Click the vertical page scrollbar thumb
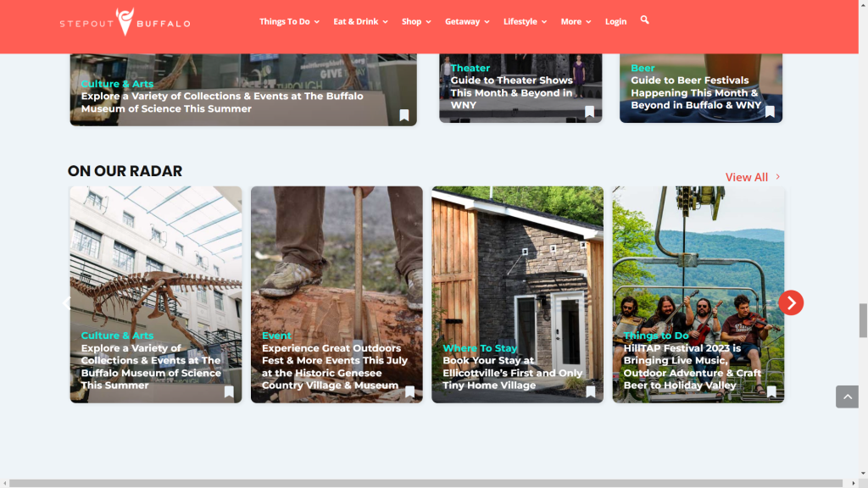This screenshot has width=868, height=488. coord(863,319)
